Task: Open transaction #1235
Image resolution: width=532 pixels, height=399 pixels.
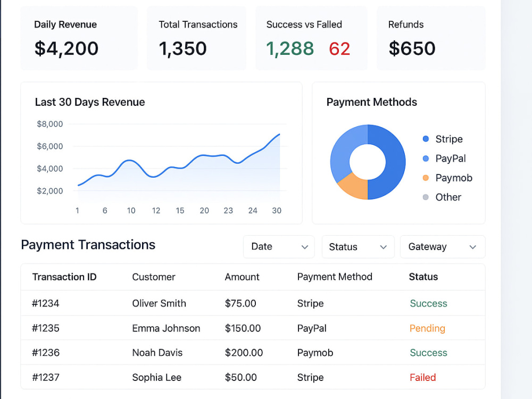Action: [45, 328]
